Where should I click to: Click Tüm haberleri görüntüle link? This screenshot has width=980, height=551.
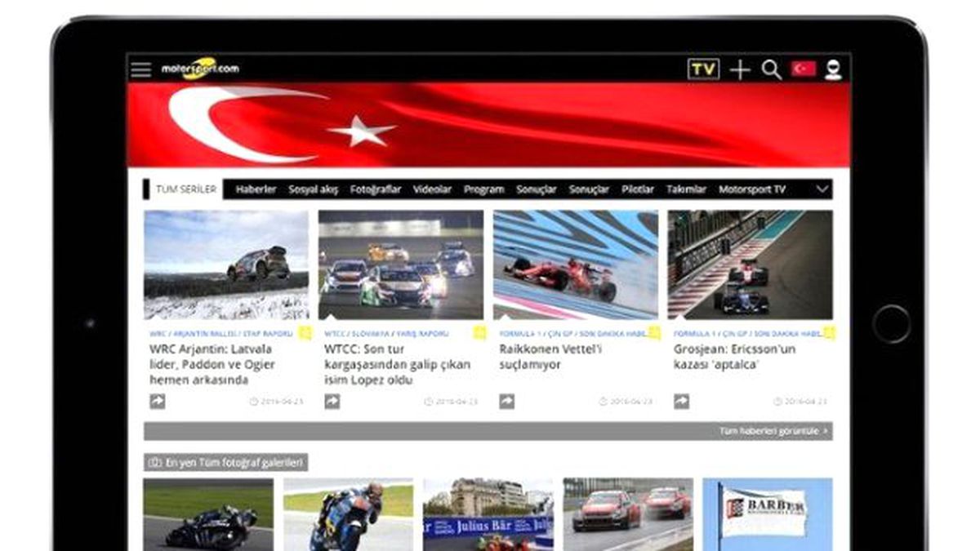[773, 430]
